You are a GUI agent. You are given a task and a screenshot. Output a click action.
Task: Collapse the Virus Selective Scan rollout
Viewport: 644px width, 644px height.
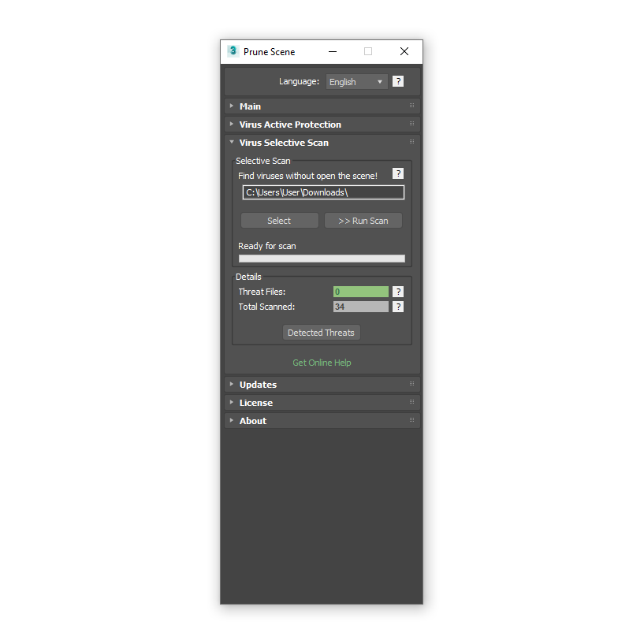[x=322, y=143]
